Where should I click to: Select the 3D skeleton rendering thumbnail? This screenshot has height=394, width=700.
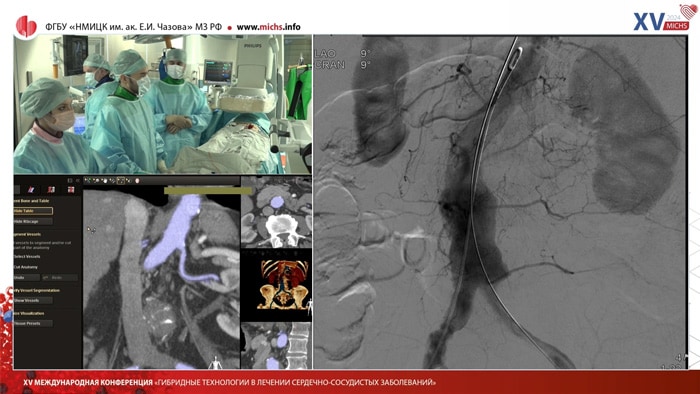(x=276, y=285)
